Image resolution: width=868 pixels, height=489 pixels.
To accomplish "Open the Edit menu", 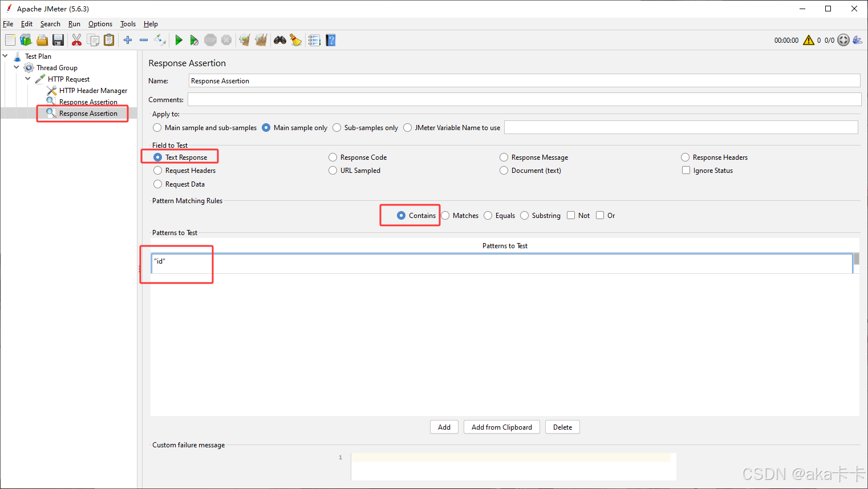I will point(27,24).
